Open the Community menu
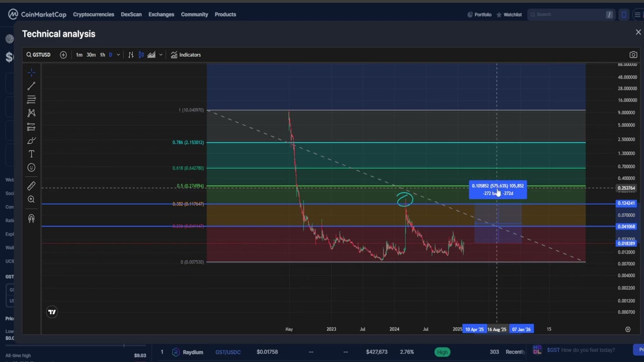644x362 pixels. pyautogui.click(x=194, y=15)
